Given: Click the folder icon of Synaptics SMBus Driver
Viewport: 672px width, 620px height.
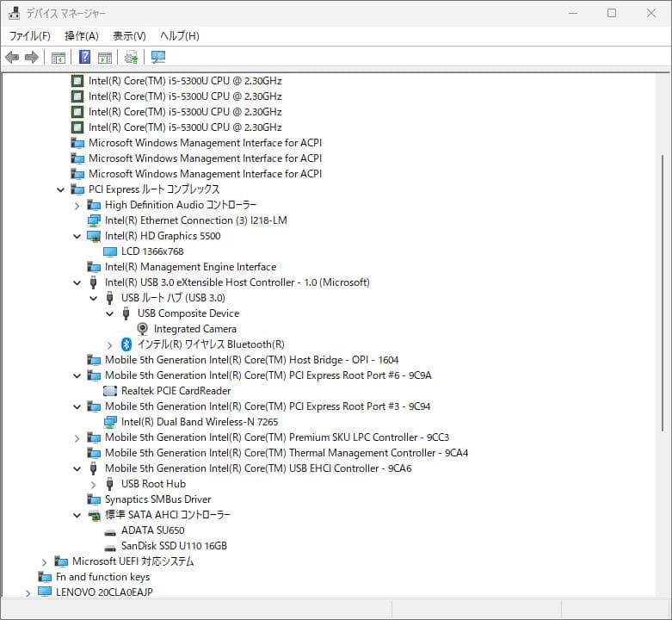Looking at the screenshot, I should point(94,499).
